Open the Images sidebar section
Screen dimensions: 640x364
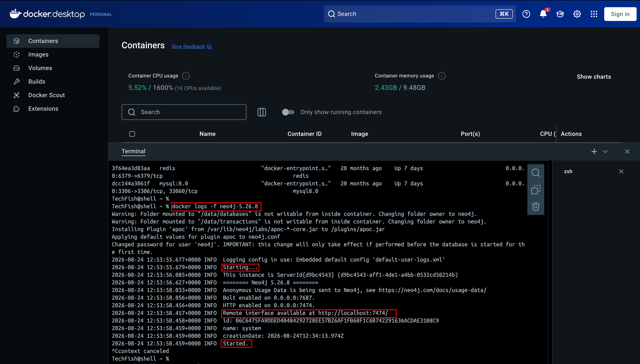tap(53, 55)
